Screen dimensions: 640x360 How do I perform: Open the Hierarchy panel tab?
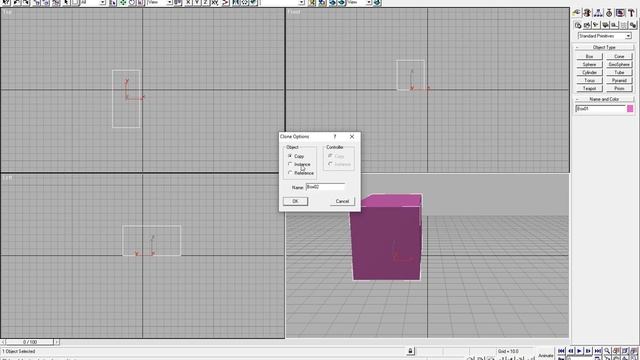598,13
